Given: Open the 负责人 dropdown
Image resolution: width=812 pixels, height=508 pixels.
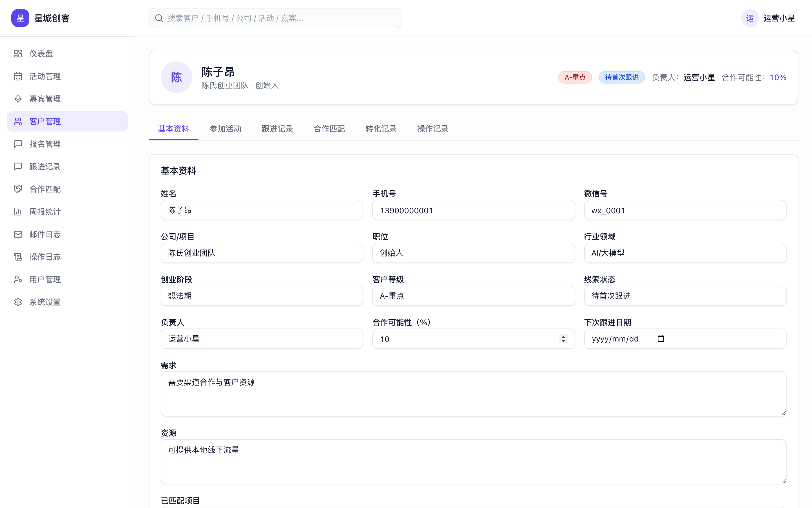Looking at the screenshot, I should 262,339.
